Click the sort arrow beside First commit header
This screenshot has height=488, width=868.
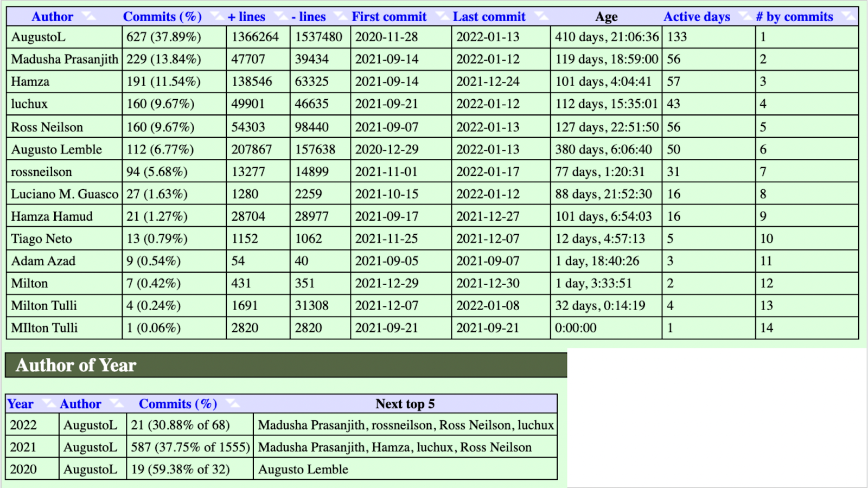(x=442, y=17)
